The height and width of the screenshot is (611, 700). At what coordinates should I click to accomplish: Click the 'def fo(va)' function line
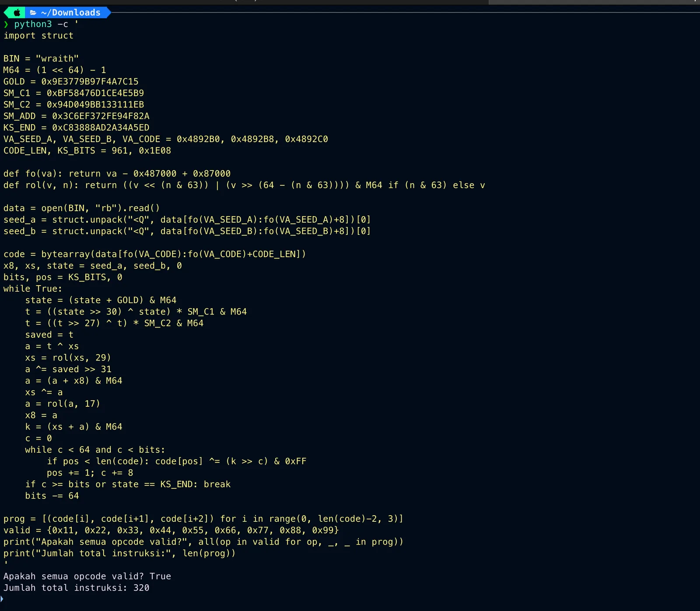[117, 174]
